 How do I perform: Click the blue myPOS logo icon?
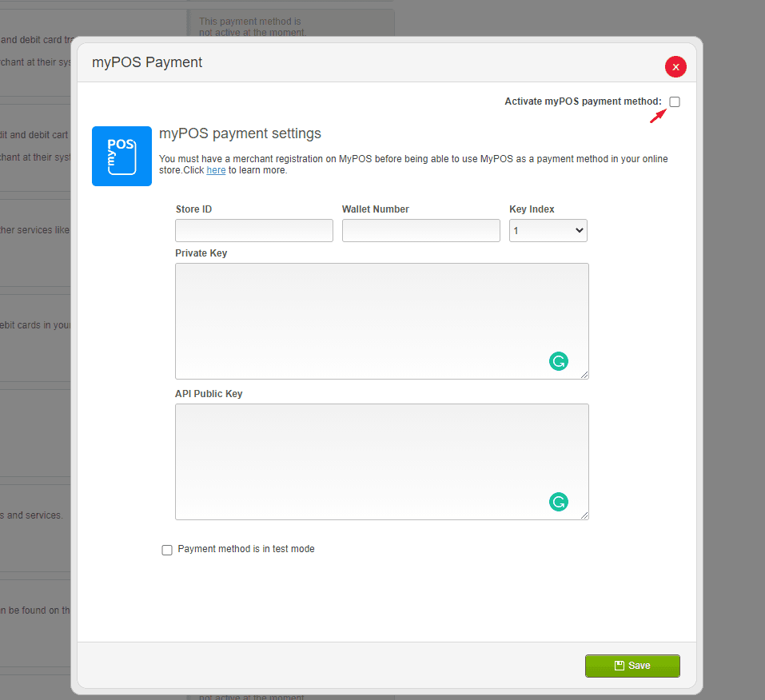click(122, 156)
